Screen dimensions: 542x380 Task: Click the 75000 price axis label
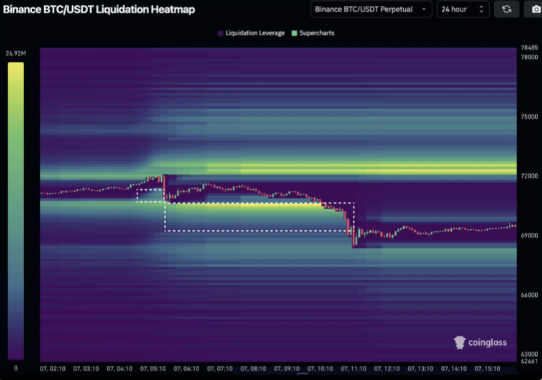(529, 117)
